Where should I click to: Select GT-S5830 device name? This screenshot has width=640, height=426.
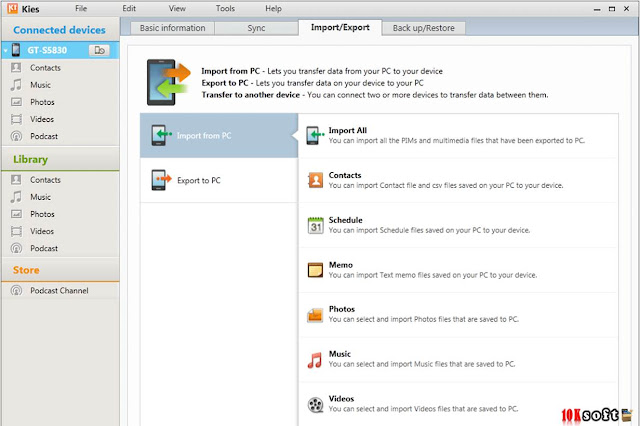(47, 50)
